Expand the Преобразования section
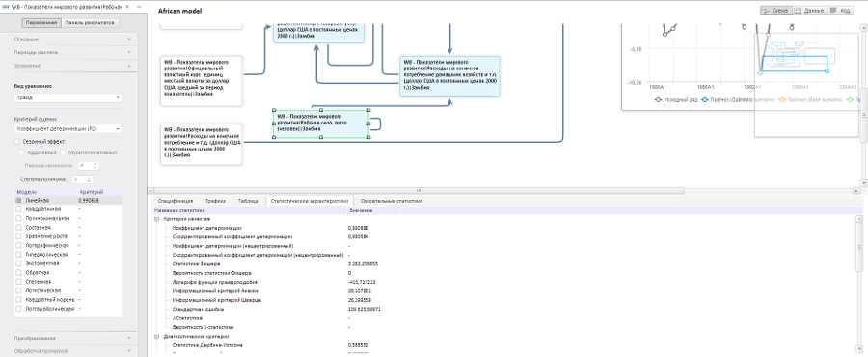868x357 pixels. [73, 338]
